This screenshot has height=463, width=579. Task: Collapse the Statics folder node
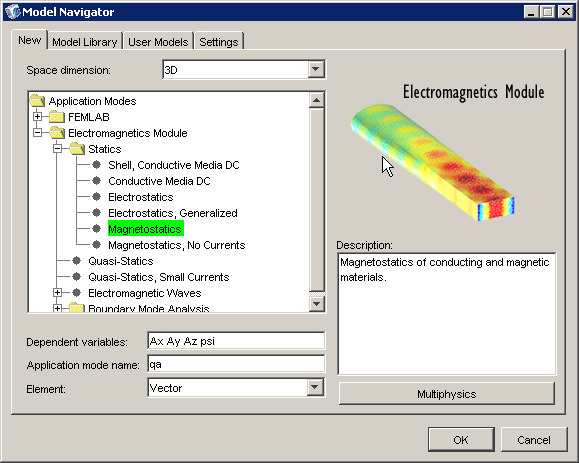point(57,148)
